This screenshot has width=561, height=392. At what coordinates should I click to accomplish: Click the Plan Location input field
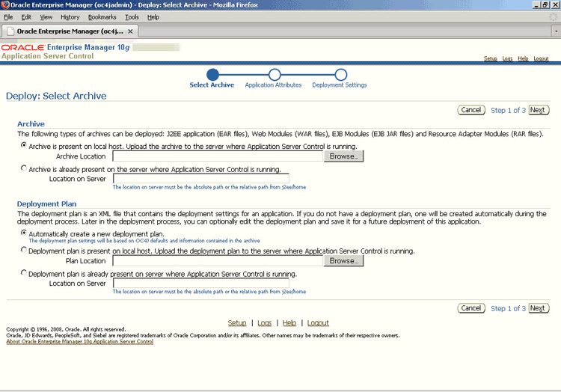pyautogui.click(x=218, y=261)
